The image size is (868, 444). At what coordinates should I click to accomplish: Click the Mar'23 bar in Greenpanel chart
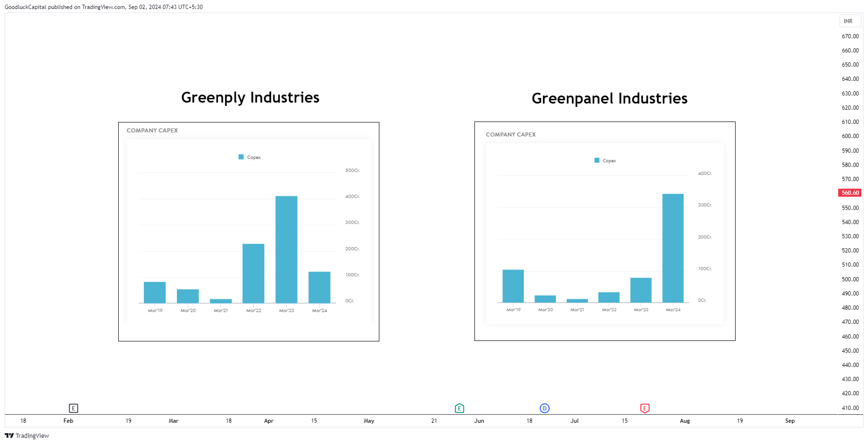click(641, 290)
